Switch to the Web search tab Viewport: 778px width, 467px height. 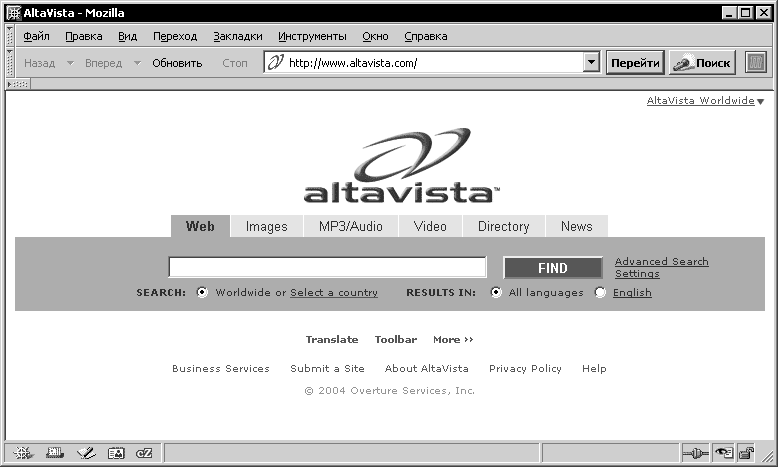(x=200, y=226)
